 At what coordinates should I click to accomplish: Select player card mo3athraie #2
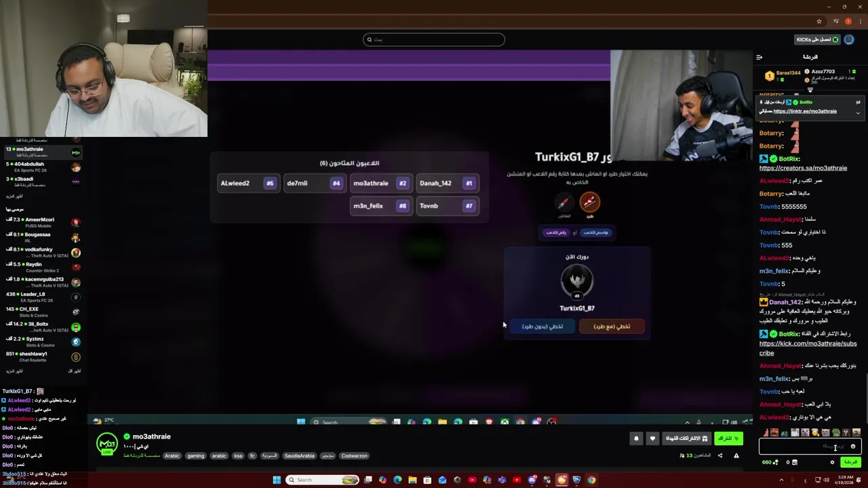(380, 183)
